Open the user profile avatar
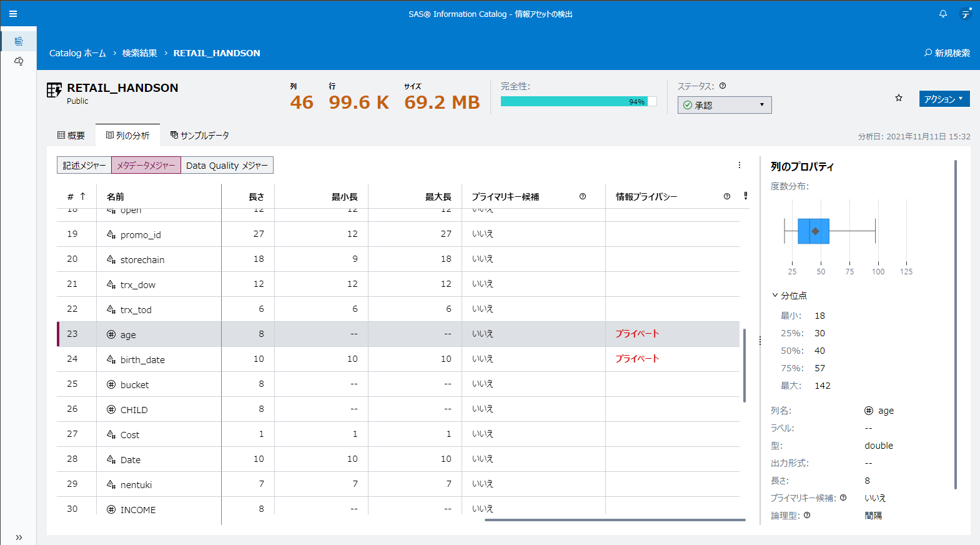 click(x=966, y=14)
